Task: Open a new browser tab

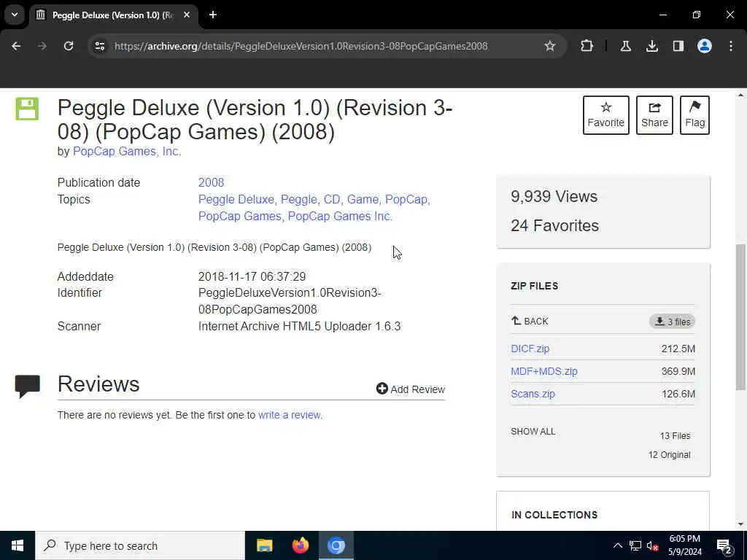Action: (213, 15)
